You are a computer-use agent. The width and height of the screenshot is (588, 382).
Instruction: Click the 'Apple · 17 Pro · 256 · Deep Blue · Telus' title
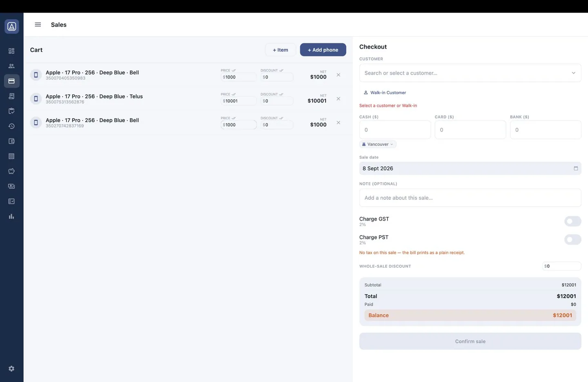click(x=94, y=96)
